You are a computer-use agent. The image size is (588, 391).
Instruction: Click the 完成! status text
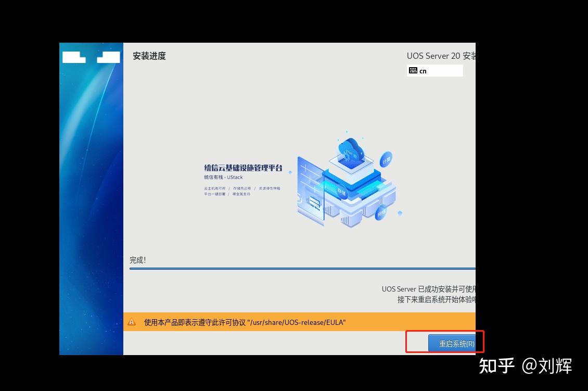point(137,260)
